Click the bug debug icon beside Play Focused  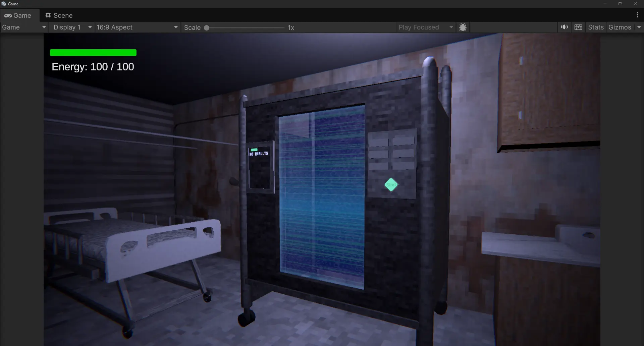(x=463, y=27)
